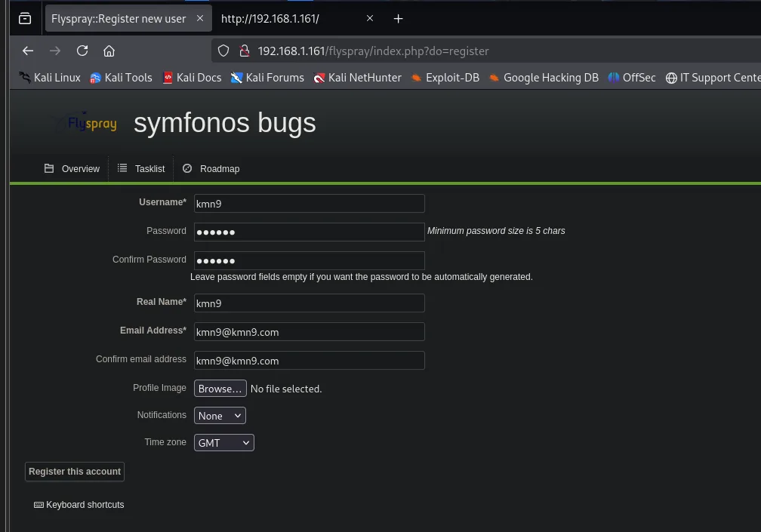
Task: Click the browser forward arrow
Action: (55, 51)
